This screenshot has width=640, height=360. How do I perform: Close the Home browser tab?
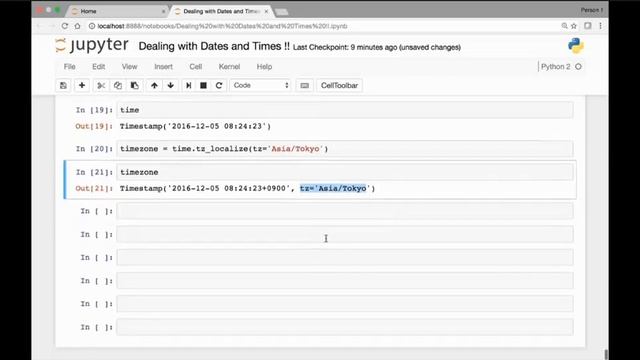[164, 11]
